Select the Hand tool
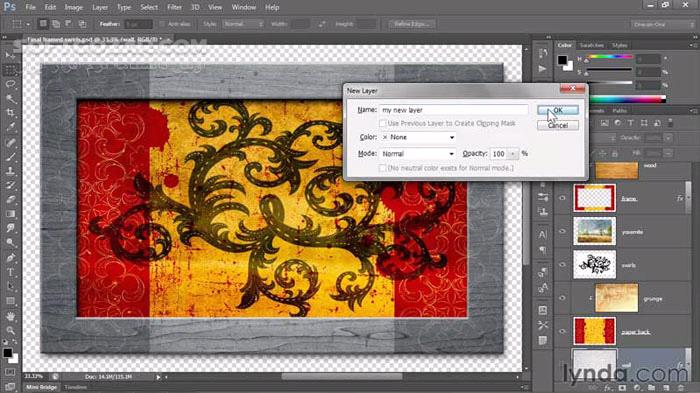 point(10,316)
